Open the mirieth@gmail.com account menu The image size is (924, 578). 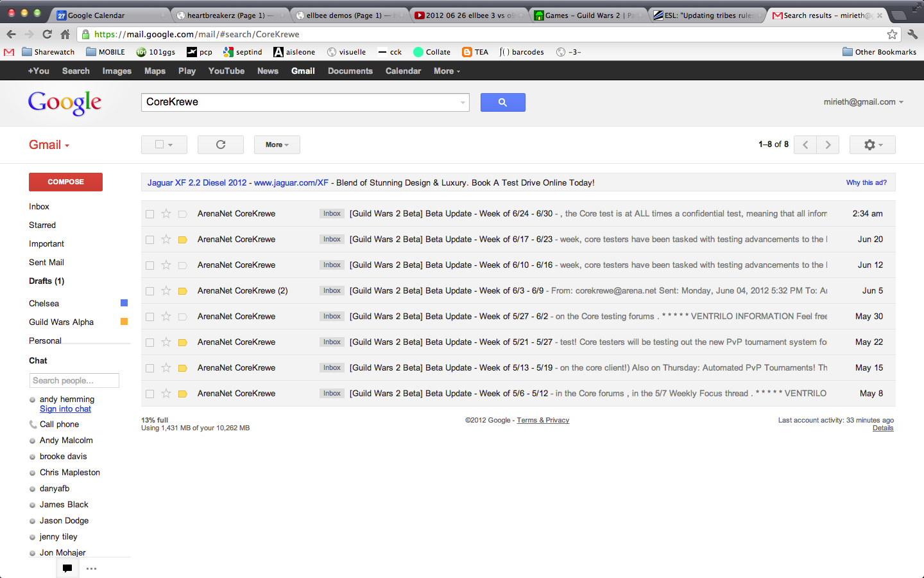[x=863, y=102]
